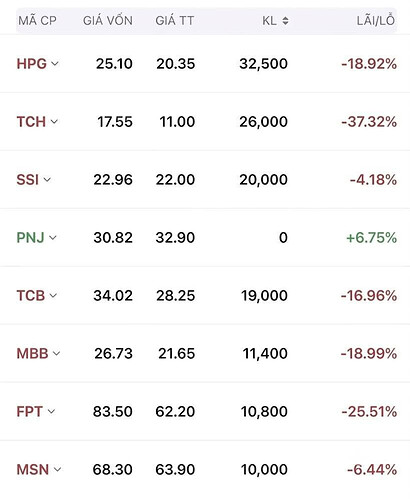The width and height of the screenshot is (410, 499).
Task: Tap the MSN ticker symbol
Action: coord(33,470)
